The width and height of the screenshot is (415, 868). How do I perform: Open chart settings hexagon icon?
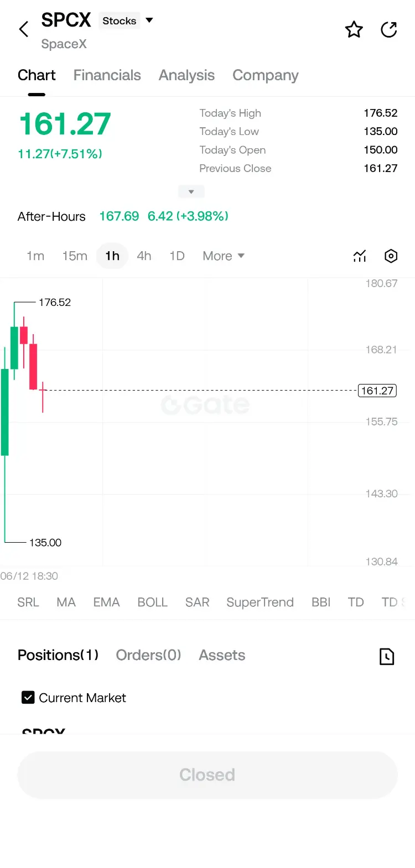pos(391,256)
